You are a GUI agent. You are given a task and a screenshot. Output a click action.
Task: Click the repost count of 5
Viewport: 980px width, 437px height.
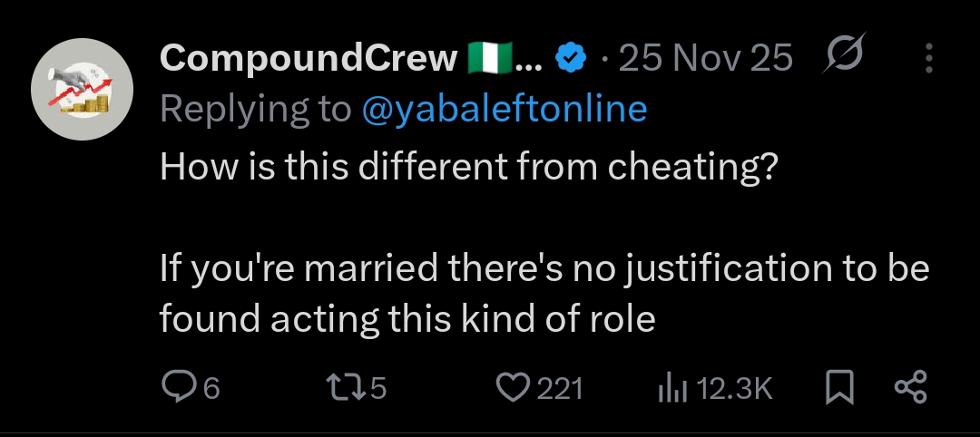pyautogui.click(x=378, y=389)
